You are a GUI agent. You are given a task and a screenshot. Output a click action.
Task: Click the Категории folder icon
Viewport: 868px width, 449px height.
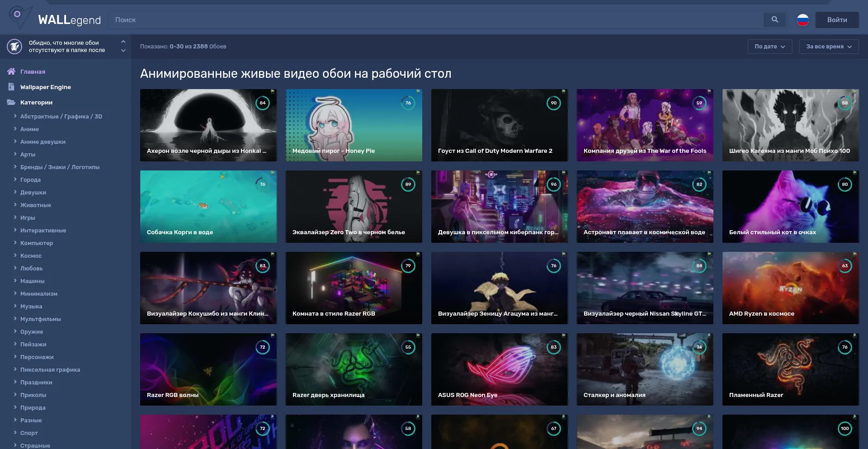(11, 102)
